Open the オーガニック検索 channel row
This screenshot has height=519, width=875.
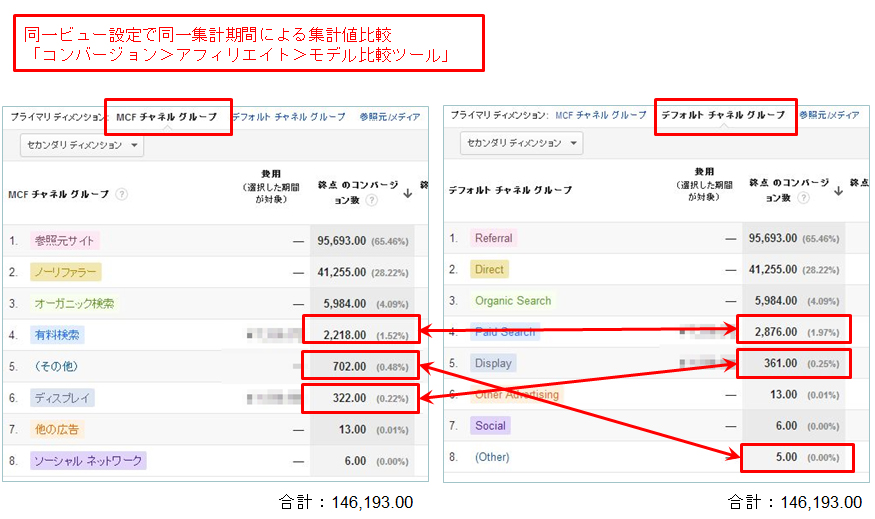pyautogui.click(x=74, y=303)
